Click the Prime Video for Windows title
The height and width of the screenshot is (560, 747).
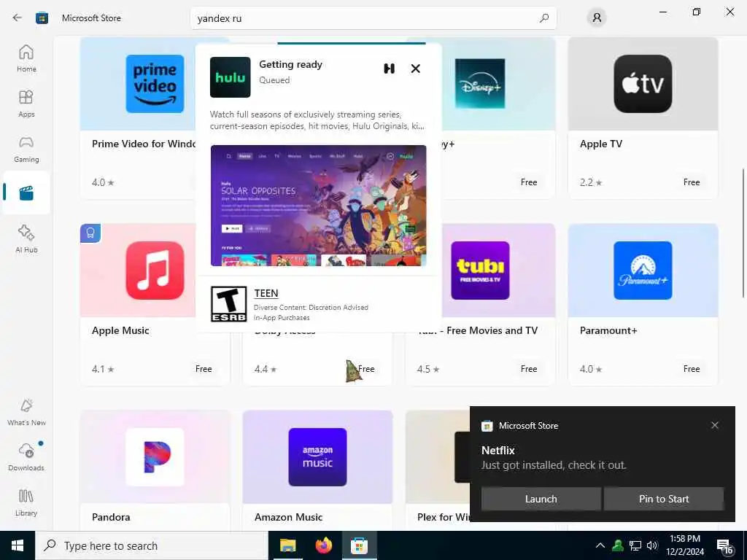144,144
